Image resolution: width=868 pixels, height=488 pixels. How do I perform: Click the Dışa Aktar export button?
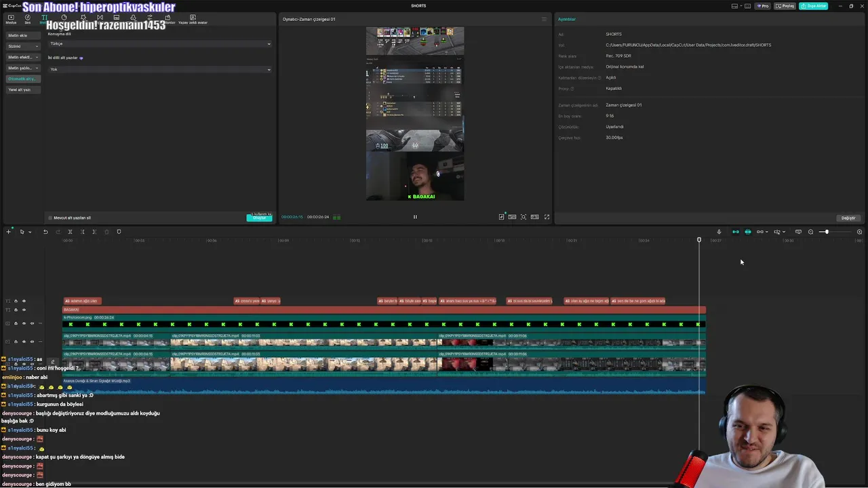(814, 6)
